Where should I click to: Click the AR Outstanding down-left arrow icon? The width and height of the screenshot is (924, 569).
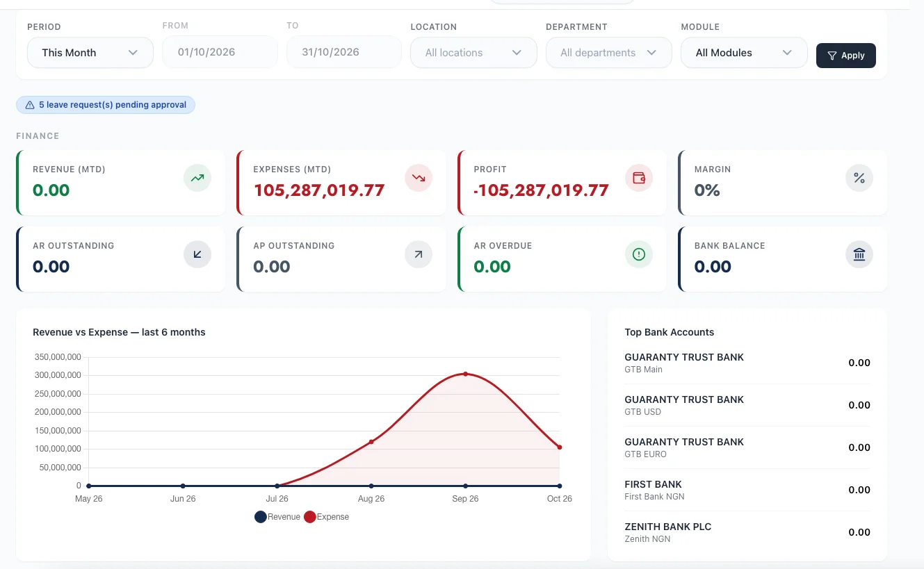pos(197,254)
